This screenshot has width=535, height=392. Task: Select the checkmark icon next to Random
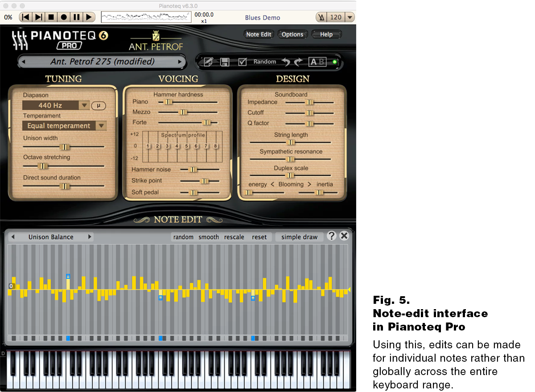[242, 61]
